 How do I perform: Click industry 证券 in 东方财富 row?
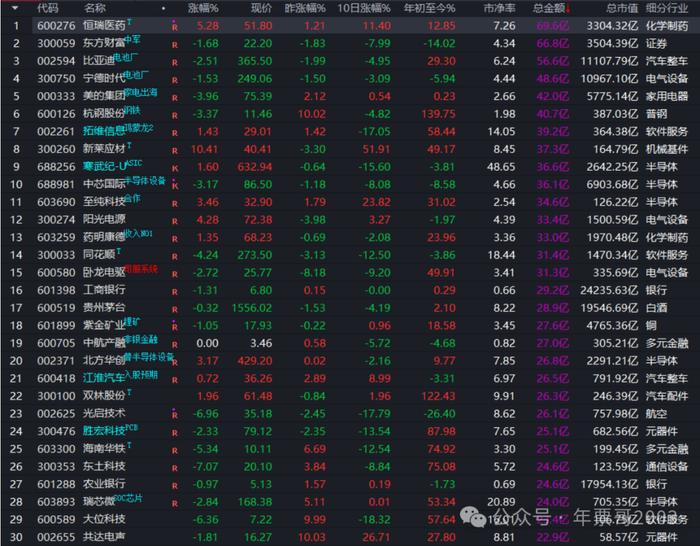tap(656, 44)
